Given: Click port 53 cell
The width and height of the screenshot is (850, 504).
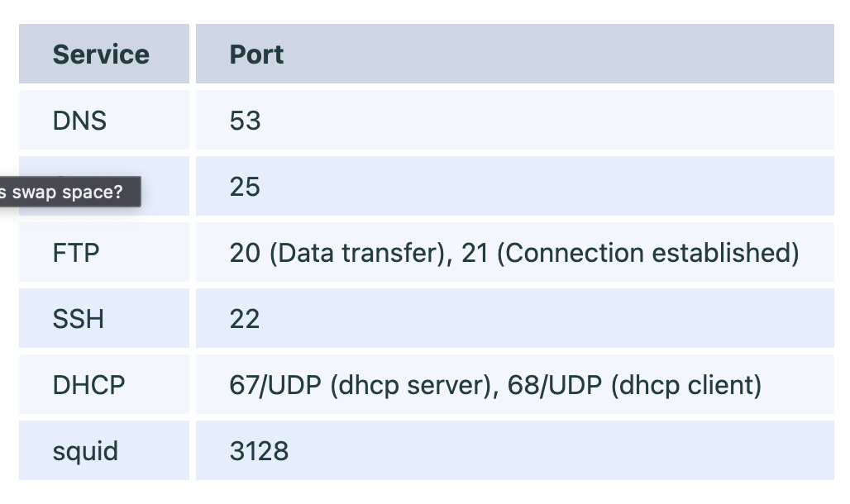Looking at the screenshot, I should pyautogui.click(x=514, y=120).
